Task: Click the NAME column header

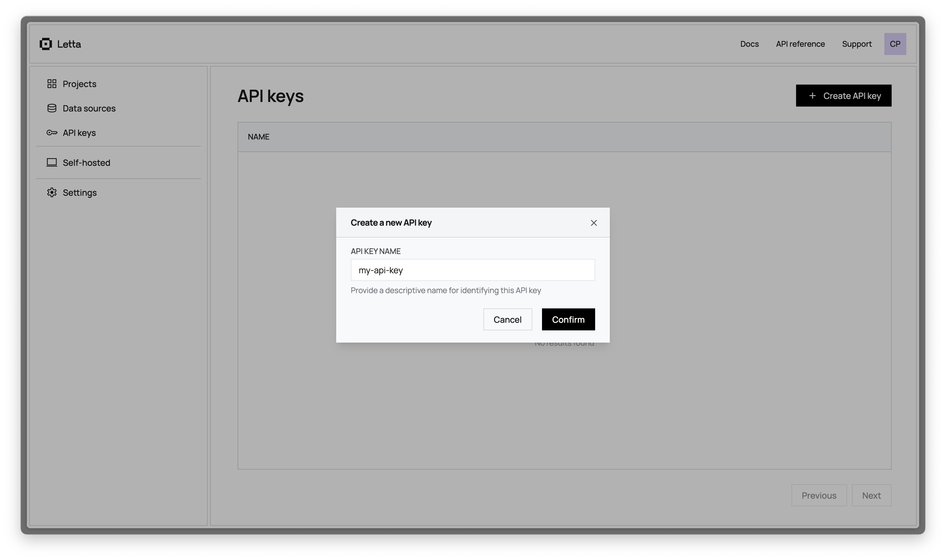Action: tap(259, 136)
